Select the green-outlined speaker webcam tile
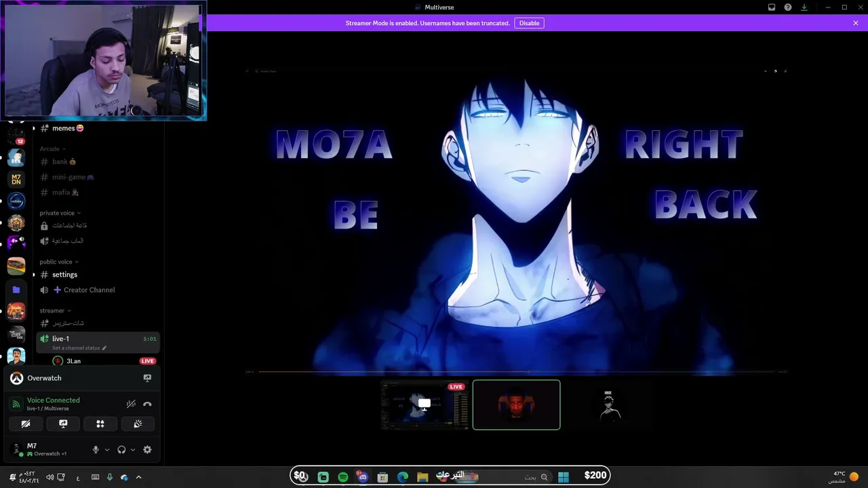 pos(517,405)
